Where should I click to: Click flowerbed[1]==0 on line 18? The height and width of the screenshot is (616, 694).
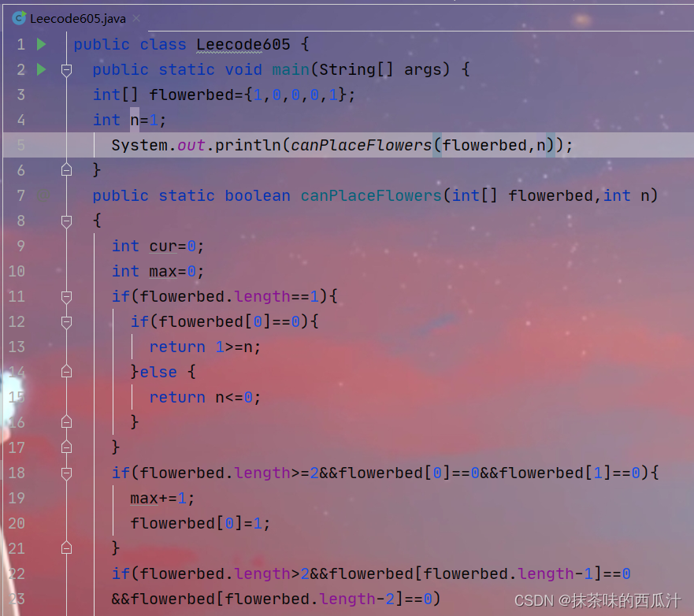tap(570, 473)
